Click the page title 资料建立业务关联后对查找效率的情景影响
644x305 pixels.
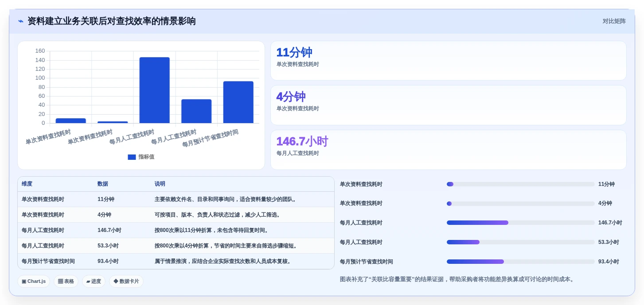(112, 21)
